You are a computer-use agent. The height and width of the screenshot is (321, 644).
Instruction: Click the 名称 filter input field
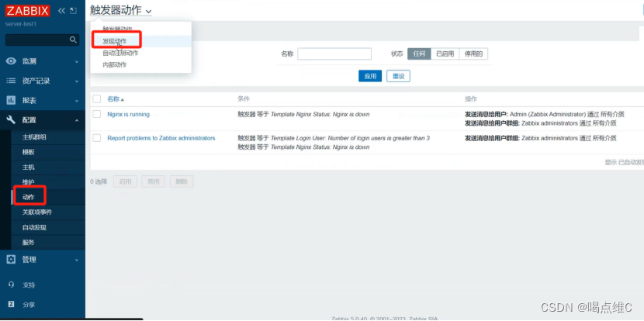[334, 53]
